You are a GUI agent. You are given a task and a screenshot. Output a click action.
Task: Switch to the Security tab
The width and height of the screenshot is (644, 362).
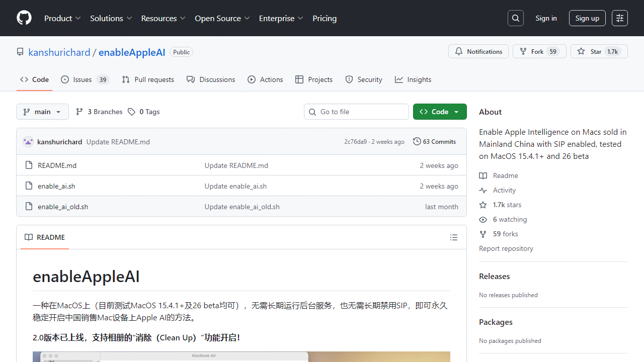364,79
